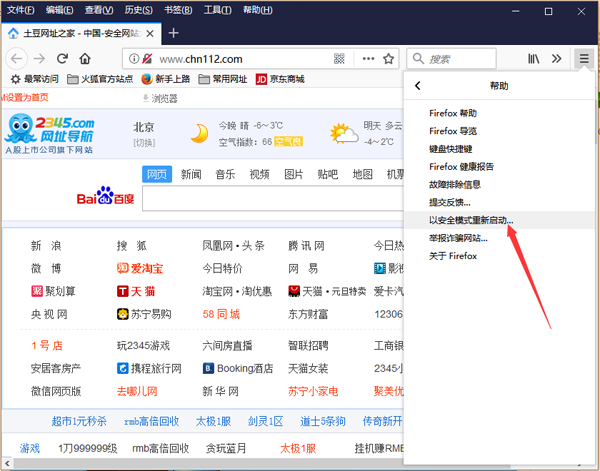Select the 贴吧 search tab
600x471 pixels.
pos(328,174)
